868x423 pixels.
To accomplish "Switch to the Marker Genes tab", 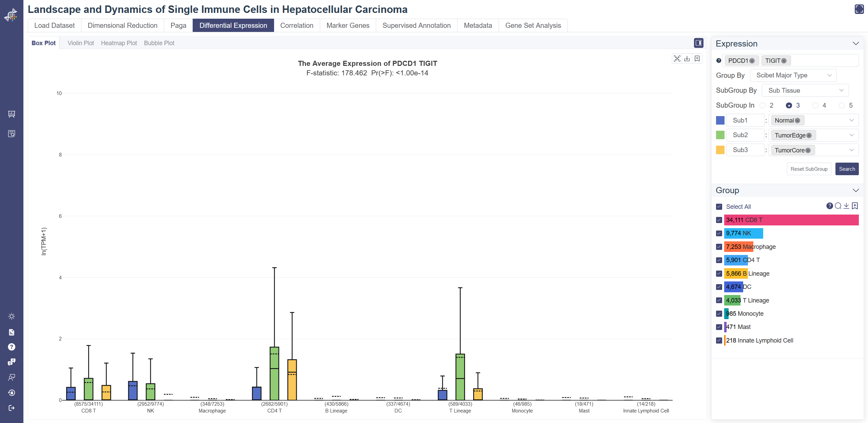I will 348,25.
